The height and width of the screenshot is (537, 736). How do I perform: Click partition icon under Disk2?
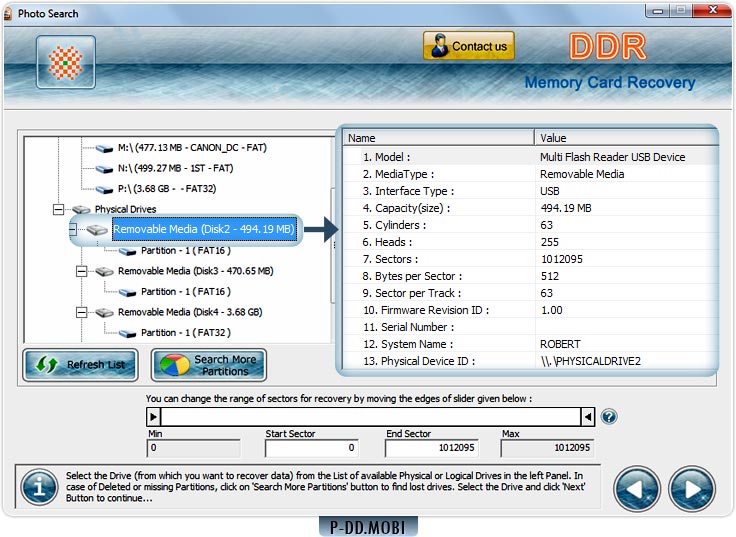tap(128, 252)
